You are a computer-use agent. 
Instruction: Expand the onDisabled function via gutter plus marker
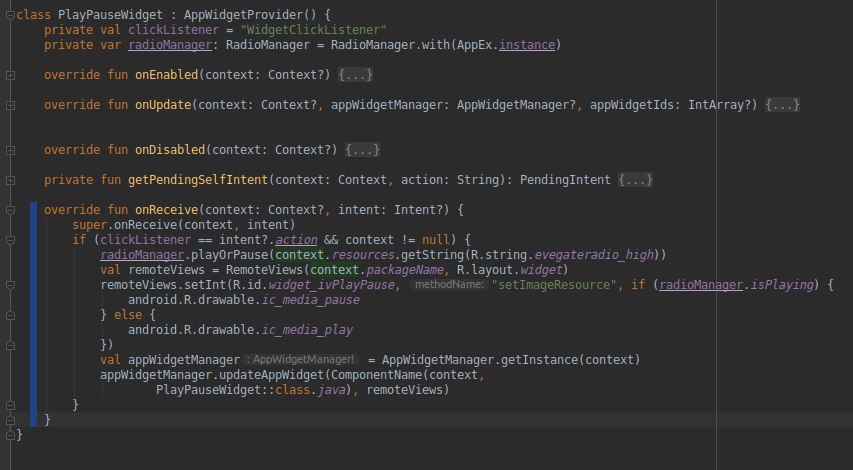[10, 150]
